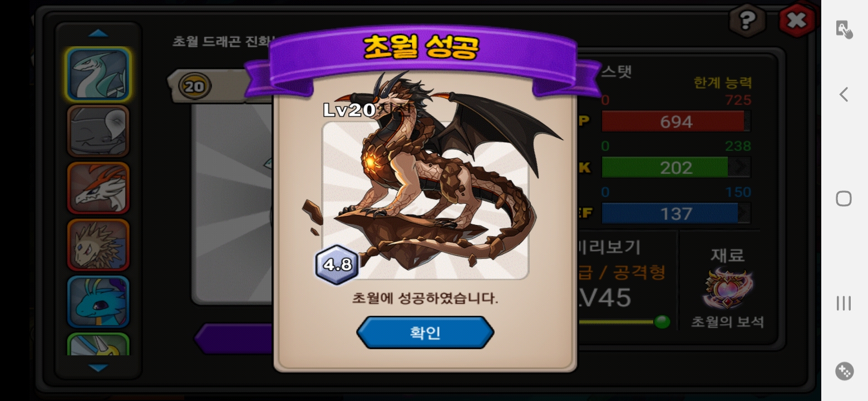Confirm with the blue 확인 button
Screen dimensions: 868x401
pos(425,332)
